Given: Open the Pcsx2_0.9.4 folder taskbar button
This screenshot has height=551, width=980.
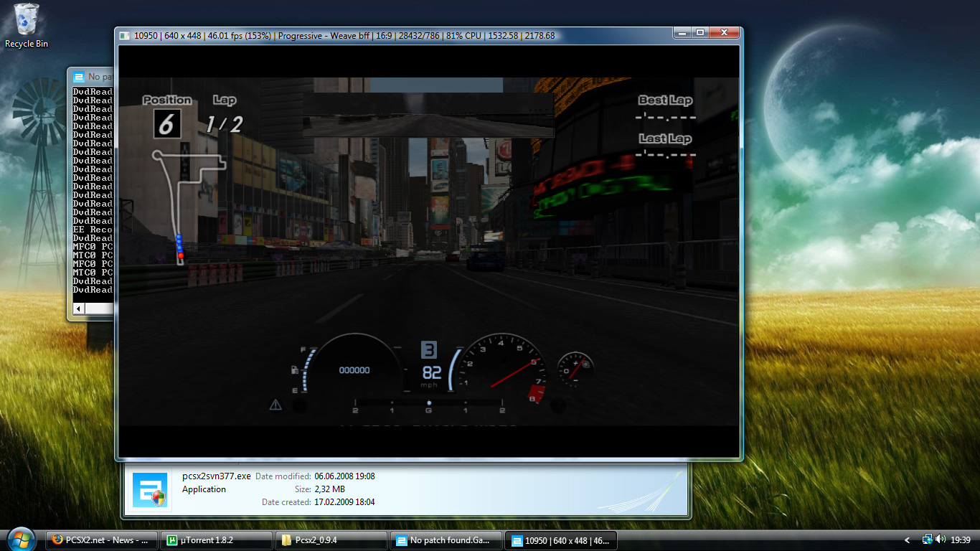Looking at the screenshot, I should (331, 540).
